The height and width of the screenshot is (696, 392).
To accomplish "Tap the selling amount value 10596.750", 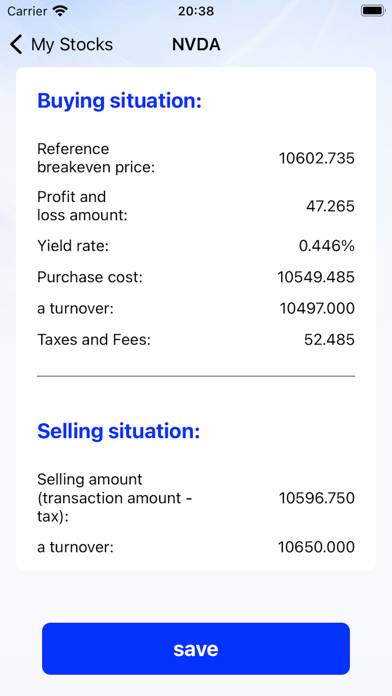I will click(317, 498).
